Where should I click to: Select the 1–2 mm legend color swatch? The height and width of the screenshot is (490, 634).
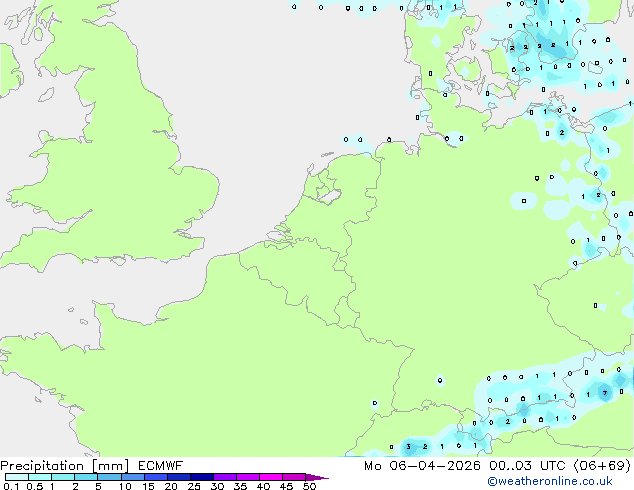[x=63, y=477]
